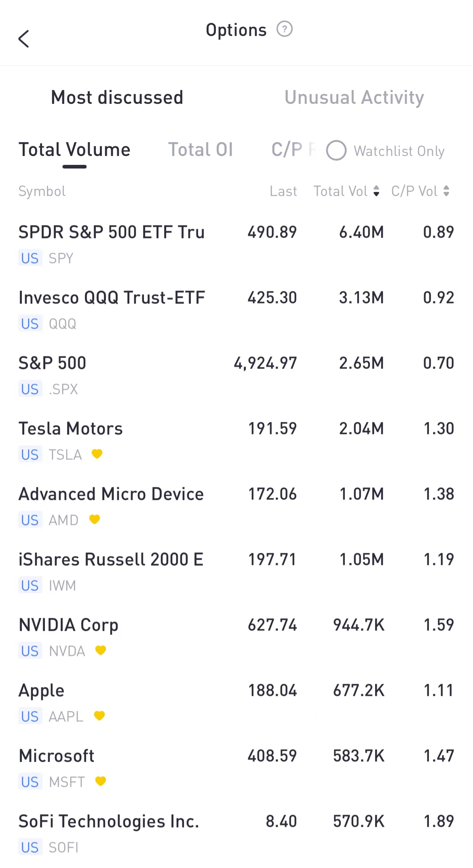Sort by the Total Vol column arrows
This screenshot has width=473, height=868.
(x=376, y=191)
